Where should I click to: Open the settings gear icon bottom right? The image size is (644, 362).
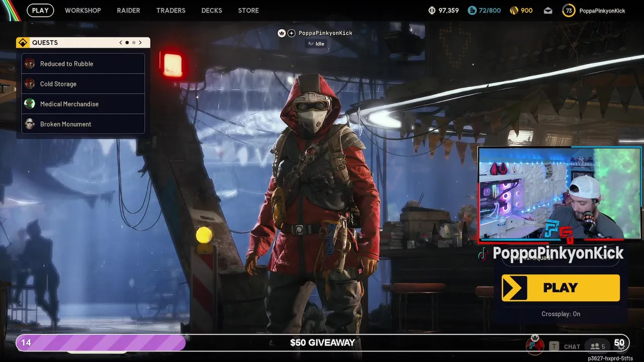[x=621, y=347]
